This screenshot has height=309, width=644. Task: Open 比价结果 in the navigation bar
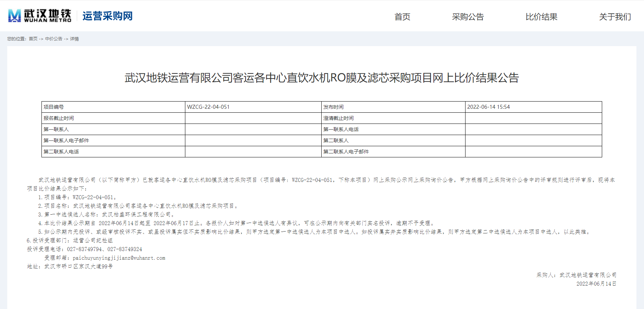[541, 17]
